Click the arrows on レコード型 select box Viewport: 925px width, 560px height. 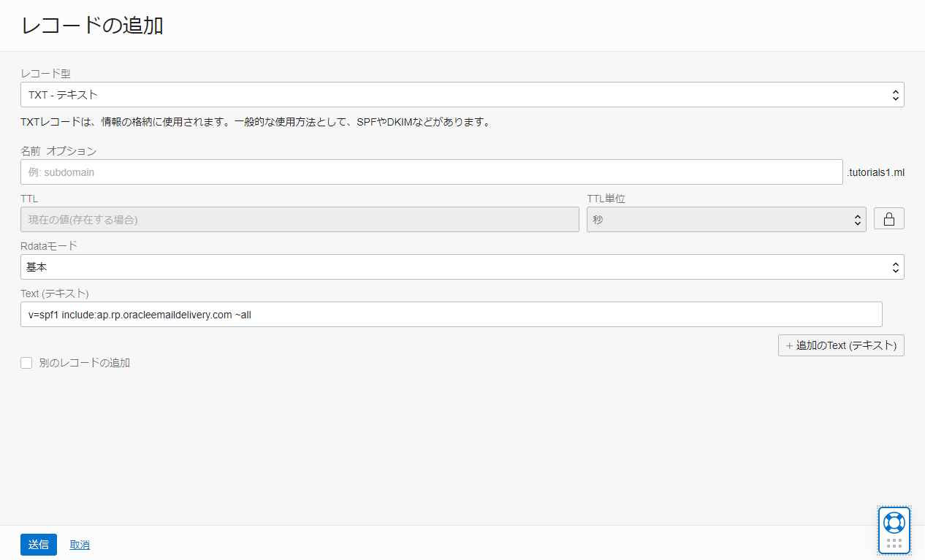895,95
